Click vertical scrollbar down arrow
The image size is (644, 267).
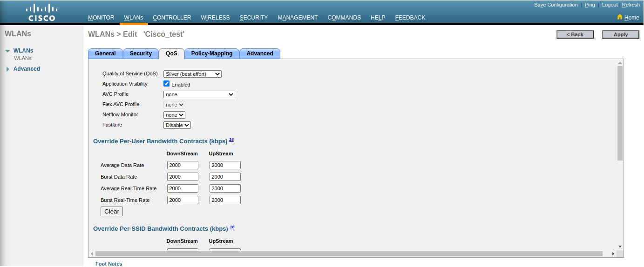pos(620,247)
